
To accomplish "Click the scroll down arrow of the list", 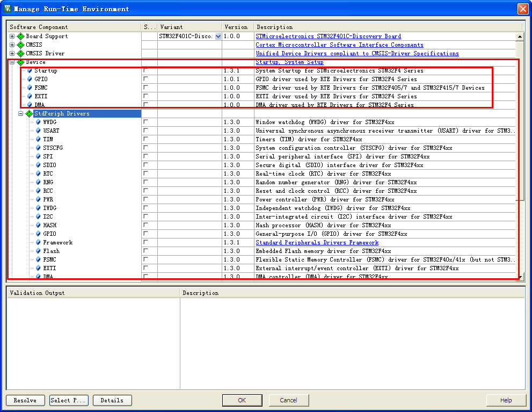I will click(x=520, y=277).
